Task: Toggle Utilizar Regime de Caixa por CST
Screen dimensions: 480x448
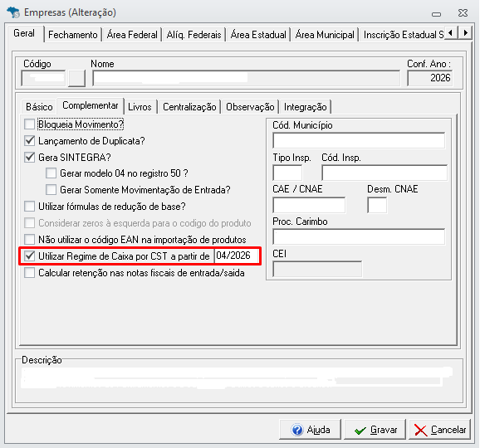Action: pyautogui.click(x=29, y=256)
